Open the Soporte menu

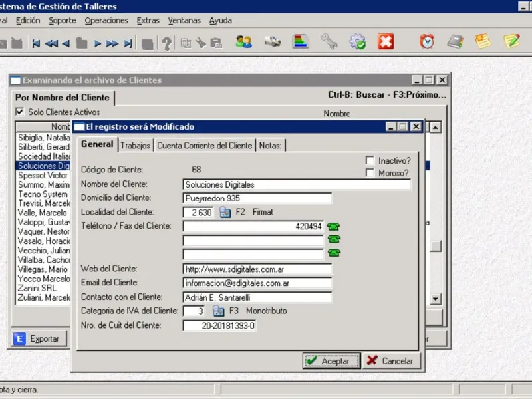pyautogui.click(x=63, y=21)
